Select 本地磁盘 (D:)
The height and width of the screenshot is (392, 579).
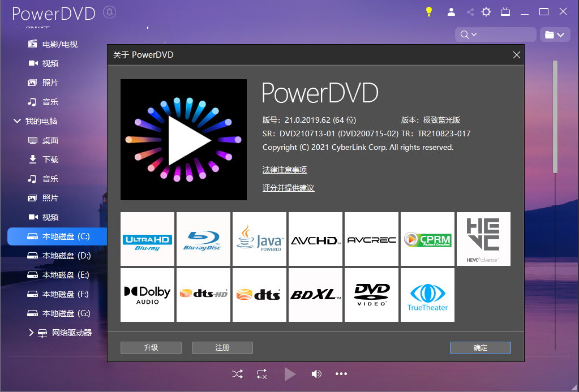(58, 256)
